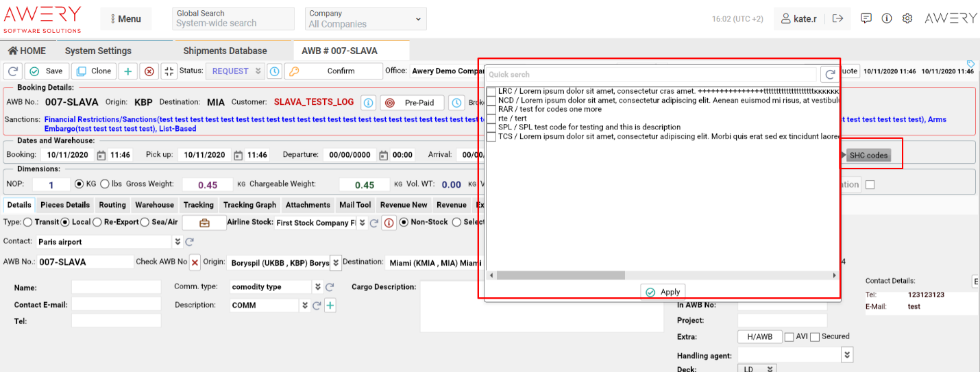Click the green plus add icon in toolbar

pyautogui.click(x=127, y=71)
